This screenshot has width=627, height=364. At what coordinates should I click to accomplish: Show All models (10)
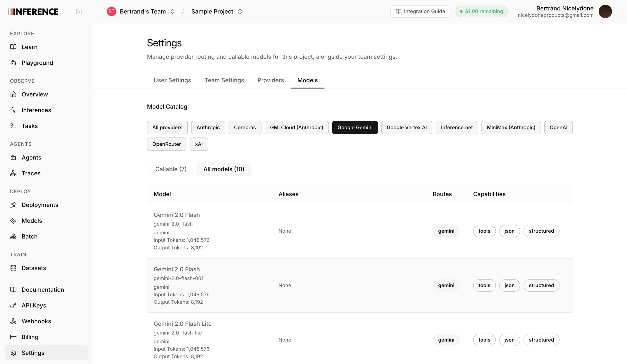point(224,169)
